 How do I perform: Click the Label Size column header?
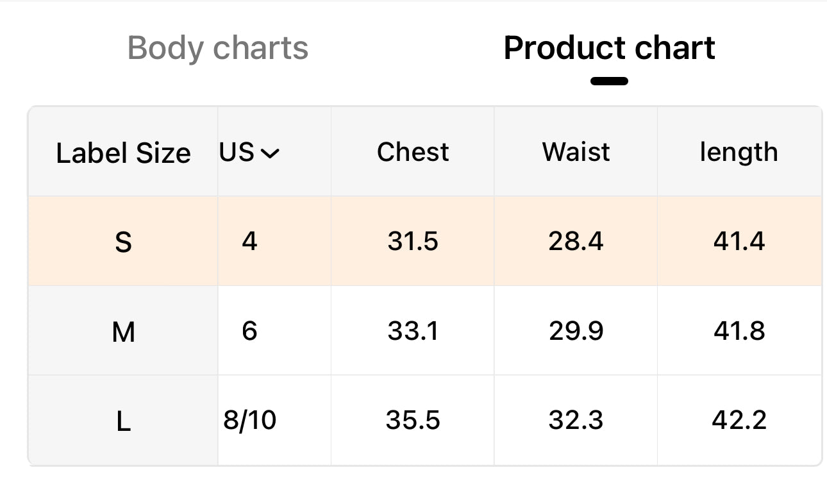click(123, 153)
